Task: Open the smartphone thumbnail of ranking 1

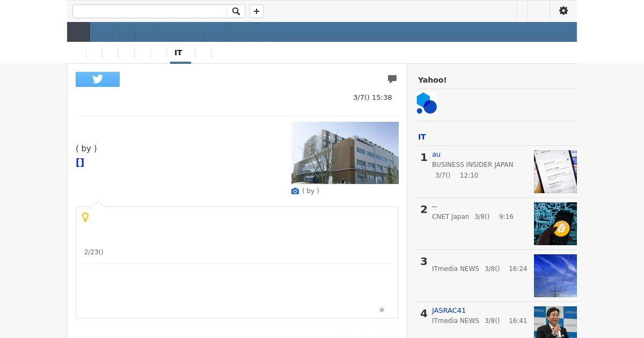Action: [555, 172]
